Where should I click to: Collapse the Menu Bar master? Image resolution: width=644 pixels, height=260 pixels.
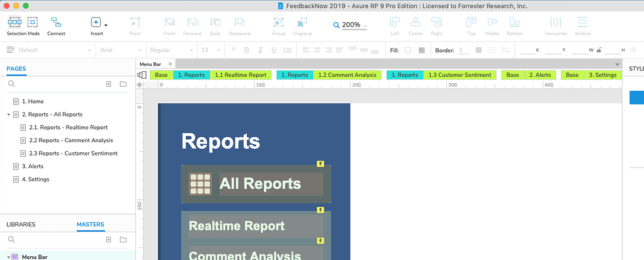(9, 257)
